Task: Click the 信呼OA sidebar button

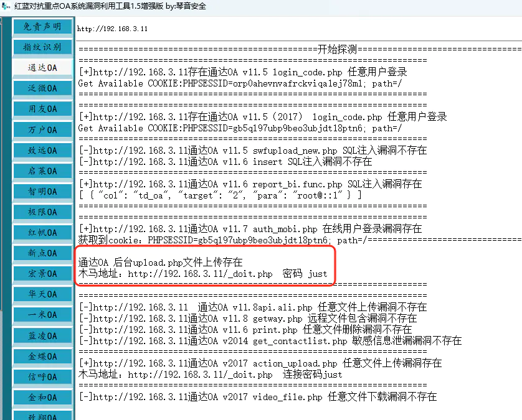Action: pos(42,377)
